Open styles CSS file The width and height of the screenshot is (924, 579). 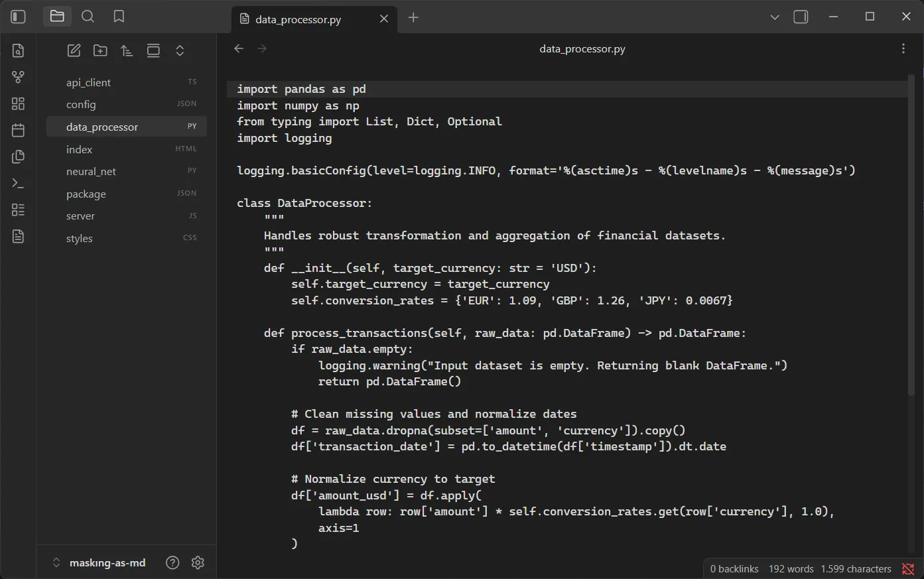tap(127, 238)
